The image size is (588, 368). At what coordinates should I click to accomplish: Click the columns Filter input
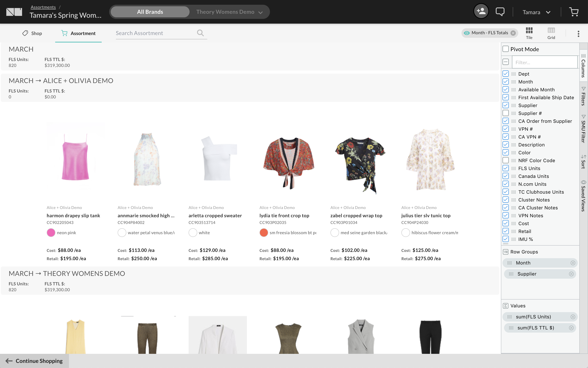tap(544, 62)
